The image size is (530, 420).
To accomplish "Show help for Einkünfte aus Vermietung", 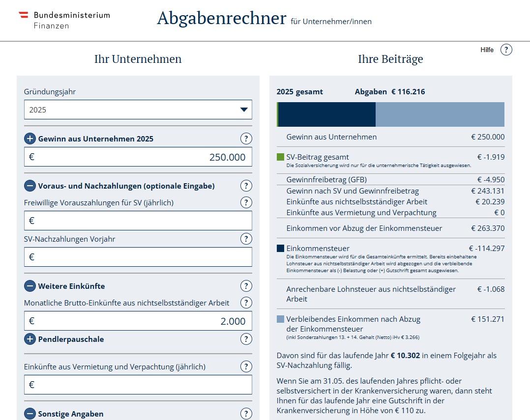I will tap(246, 366).
